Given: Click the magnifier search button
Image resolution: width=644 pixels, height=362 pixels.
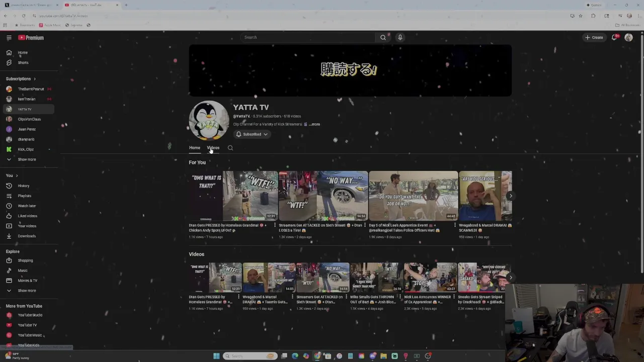Looking at the screenshot, I should tap(383, 37).
